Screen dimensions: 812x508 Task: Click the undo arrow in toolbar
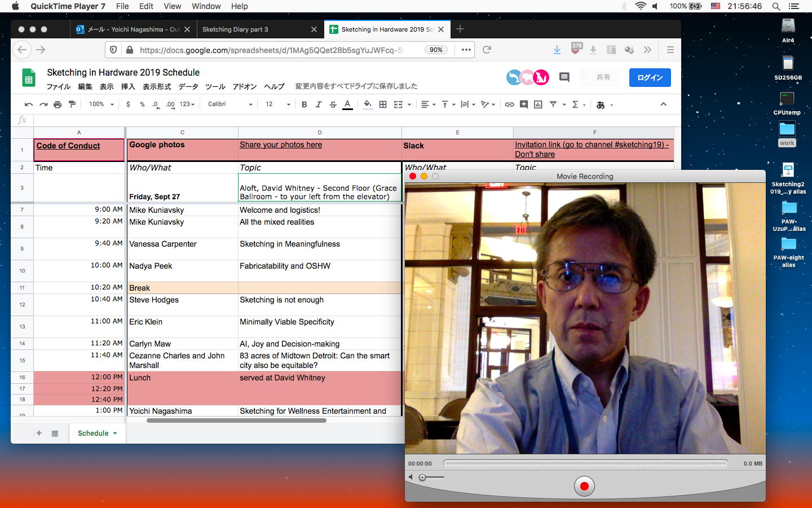coord(29,104)
